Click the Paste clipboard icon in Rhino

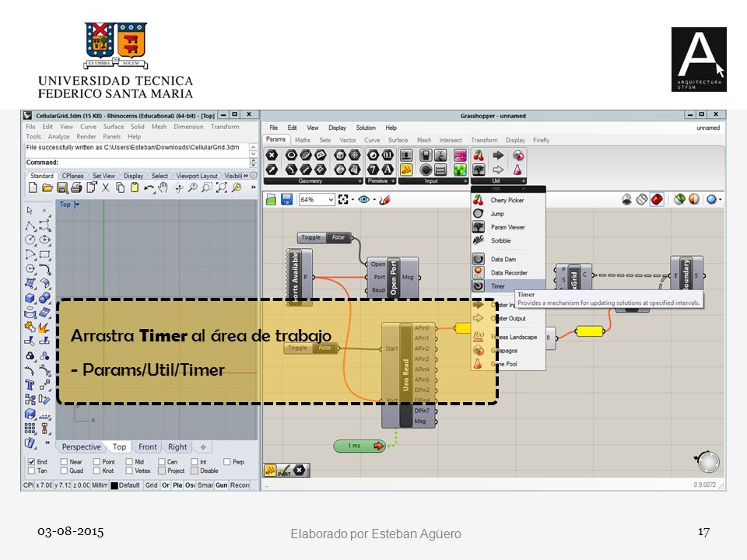click(x=135, y=187)
